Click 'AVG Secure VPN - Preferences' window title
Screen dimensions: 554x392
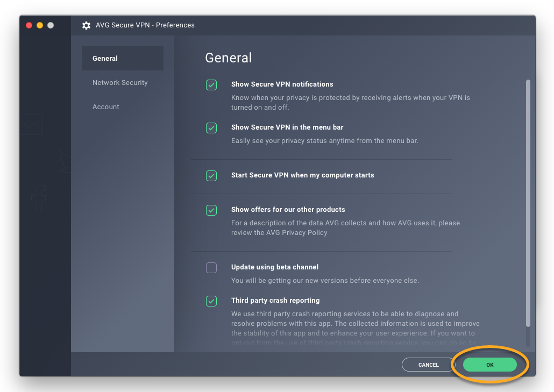coord(145,25)
